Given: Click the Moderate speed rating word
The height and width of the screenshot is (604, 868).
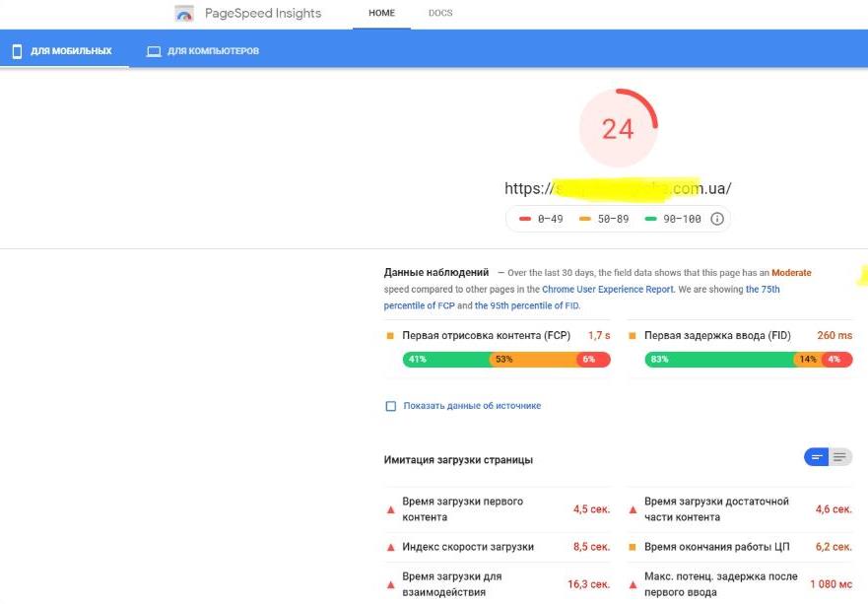Looking at the screenshot, I should [x=791, y=273].
